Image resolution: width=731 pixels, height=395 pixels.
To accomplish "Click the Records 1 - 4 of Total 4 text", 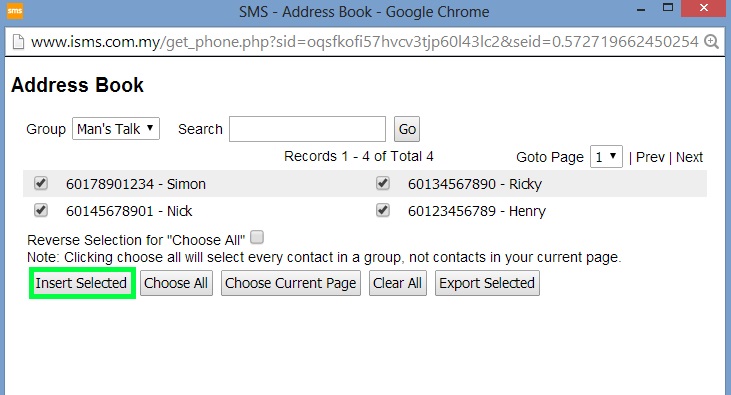I will [x=359, y=156].
